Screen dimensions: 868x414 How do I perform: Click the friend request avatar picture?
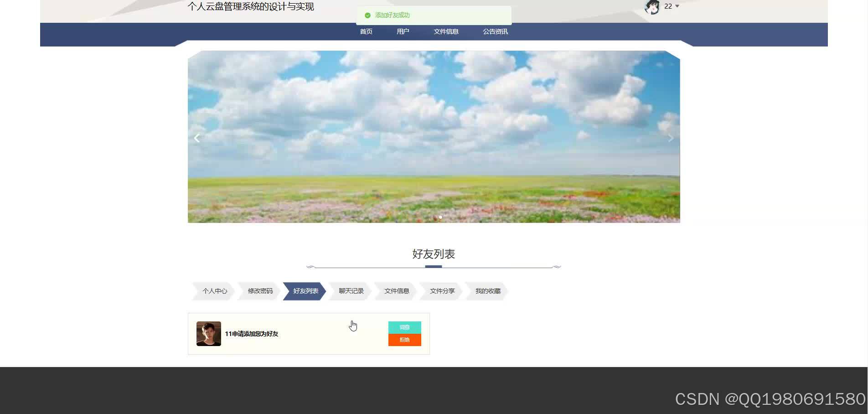pyautogui.click(x=209, y=333)
